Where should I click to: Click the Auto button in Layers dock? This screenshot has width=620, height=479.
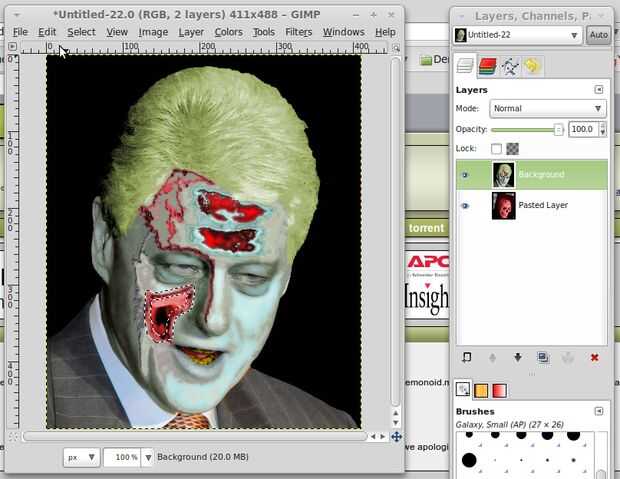coord(598,35)
